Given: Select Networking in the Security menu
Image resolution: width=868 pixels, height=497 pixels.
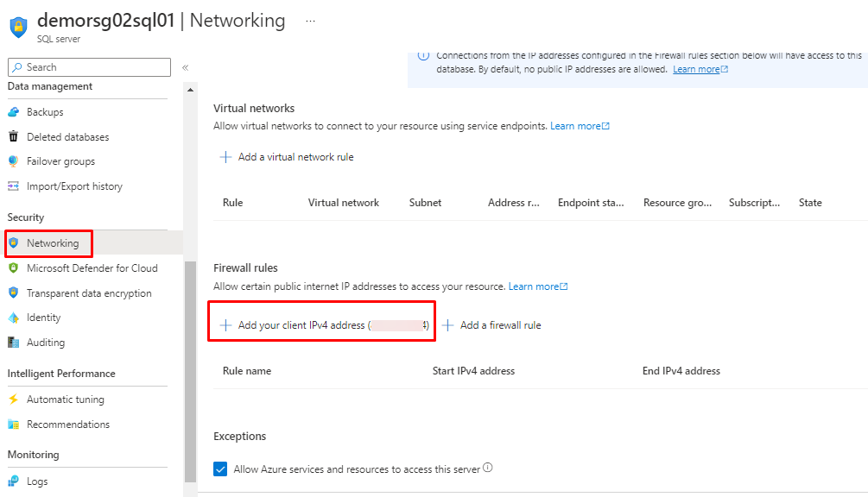Looking at the screenshot, I should coord(52,243).
